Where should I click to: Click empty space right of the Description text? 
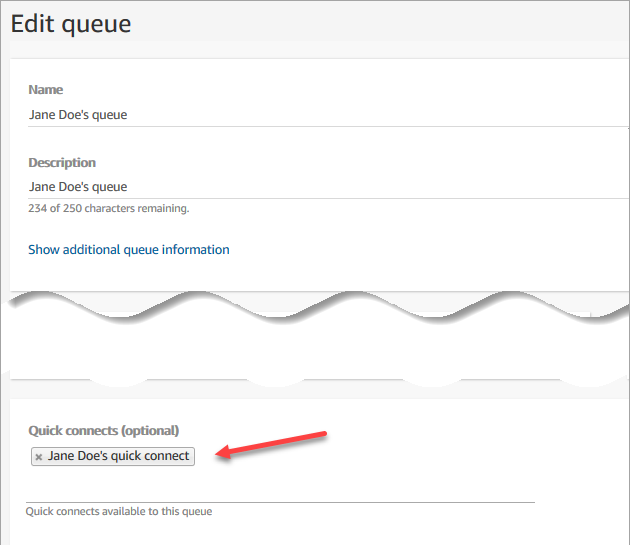(x=400, y=186)
